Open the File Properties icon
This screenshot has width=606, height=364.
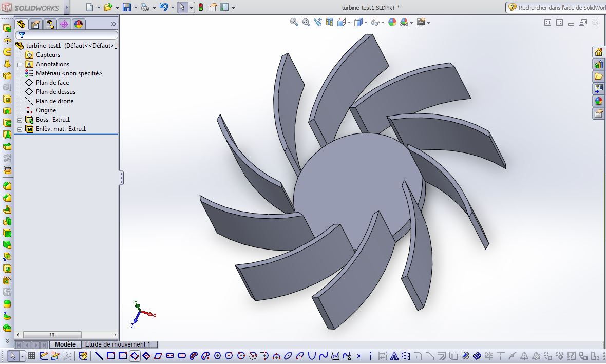(212, 7)
